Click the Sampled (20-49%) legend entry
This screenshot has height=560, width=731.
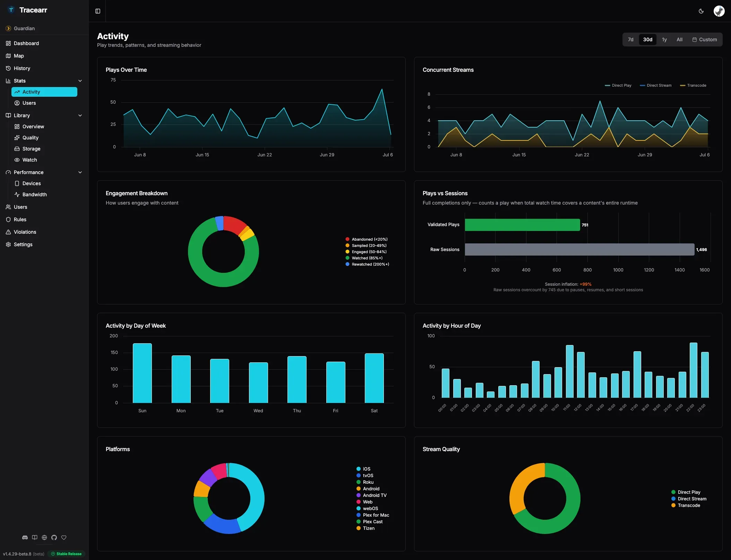point(366,245)
